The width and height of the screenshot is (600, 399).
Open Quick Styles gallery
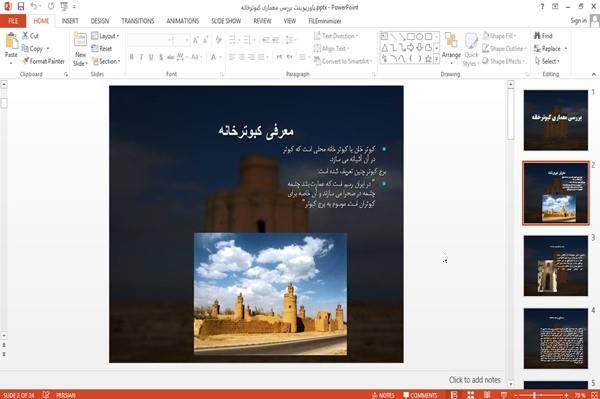[471, 49]
